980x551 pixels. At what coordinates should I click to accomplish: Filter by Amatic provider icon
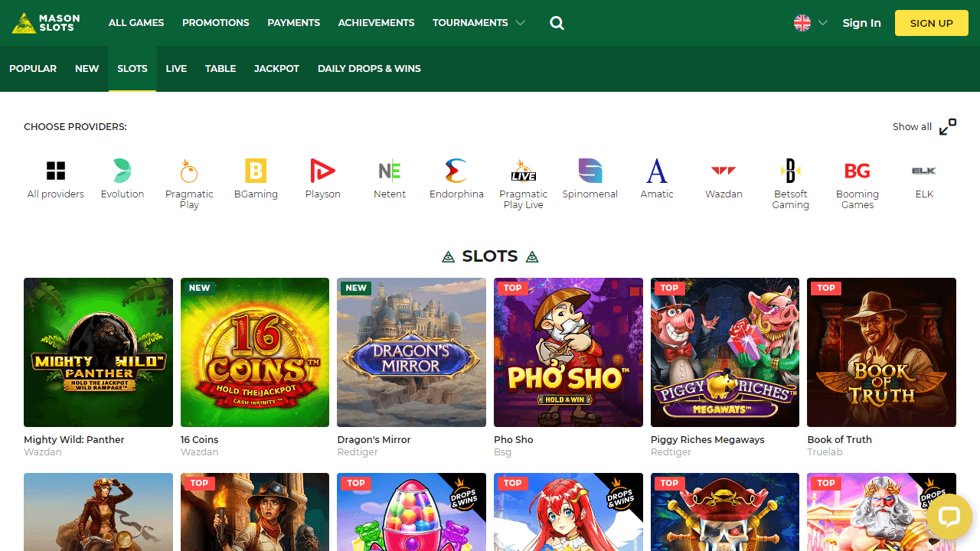pyautogui.click(x=657, y=170)
